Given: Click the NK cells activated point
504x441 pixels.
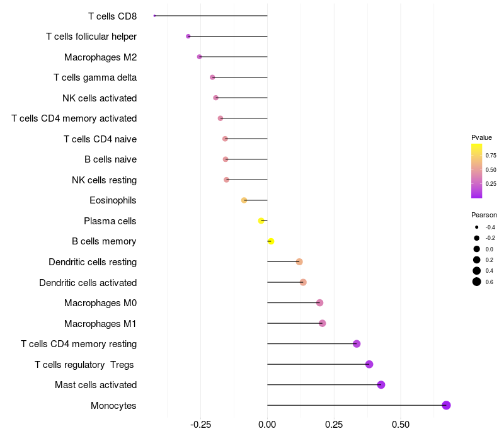Looking at the screenshot, I should click(x=215, y=98).
